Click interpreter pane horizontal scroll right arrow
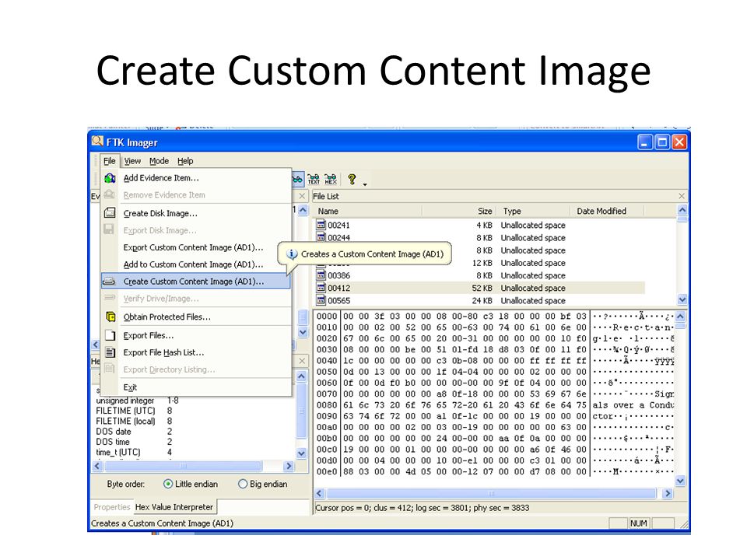 click(289, 466)
